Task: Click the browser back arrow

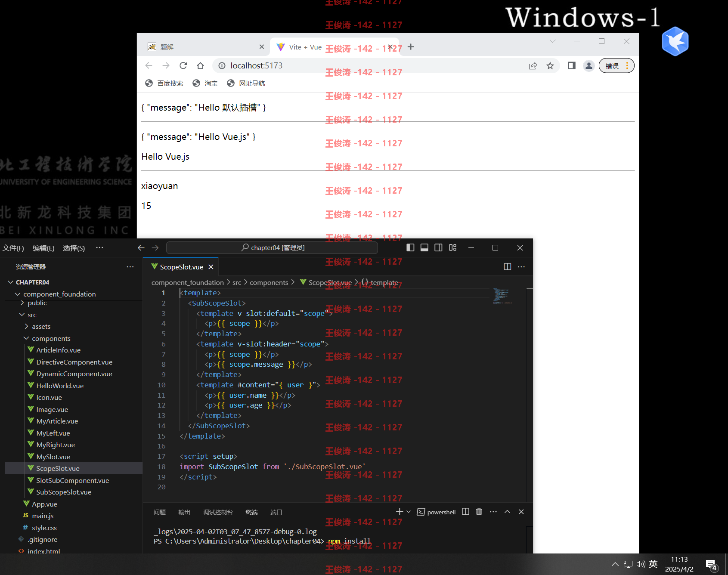Action: (149, 65)
